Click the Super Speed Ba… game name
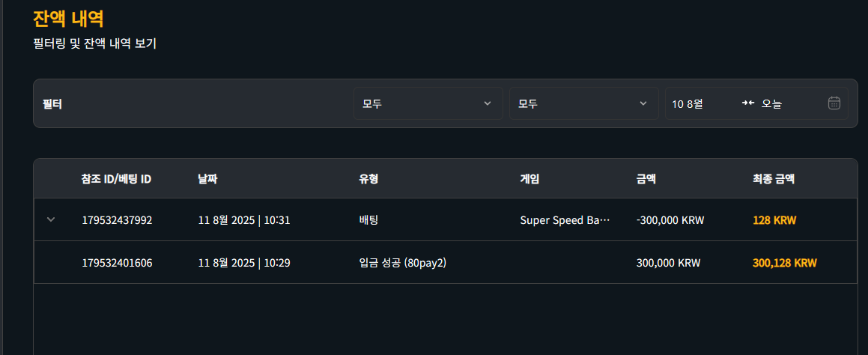The width and height of the screenshot is (868, 355). coord(565,220)
